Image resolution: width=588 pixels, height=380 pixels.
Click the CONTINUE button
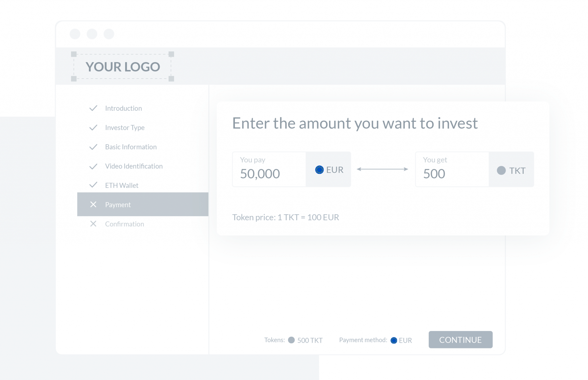pos(461,340)
